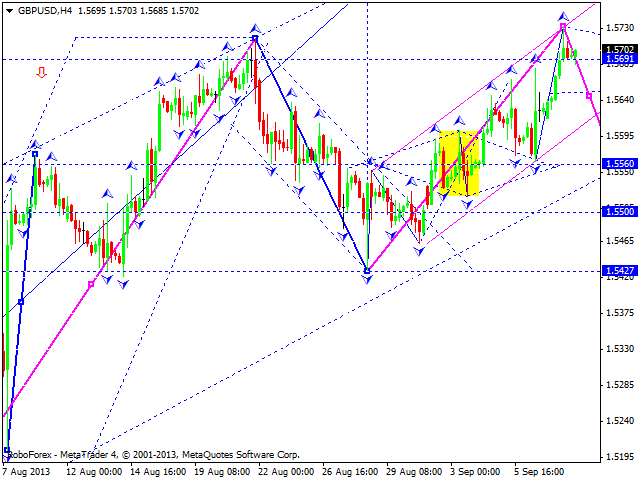Click blue square marker at the 1.5427 low
640x480 pixels.
point(367,270)
